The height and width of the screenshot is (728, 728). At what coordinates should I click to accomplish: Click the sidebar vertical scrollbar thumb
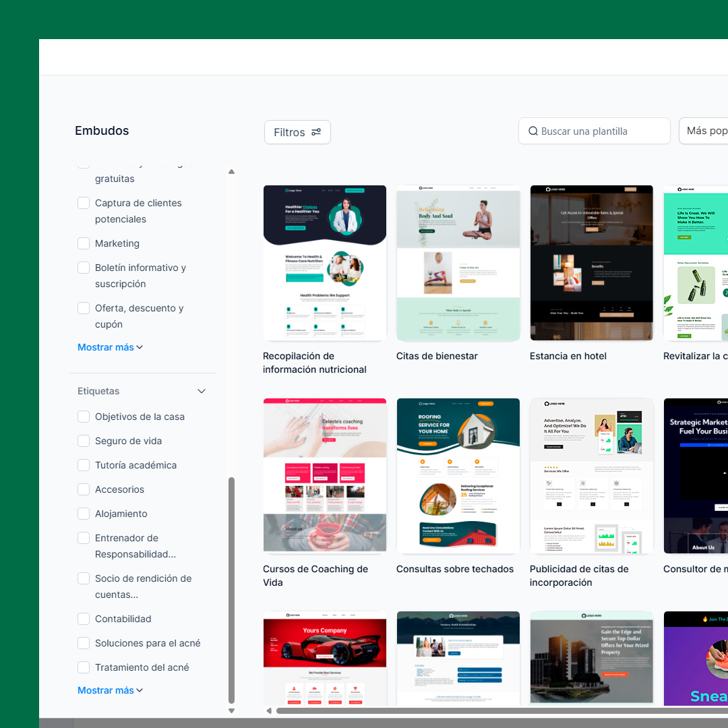[231, 590]
